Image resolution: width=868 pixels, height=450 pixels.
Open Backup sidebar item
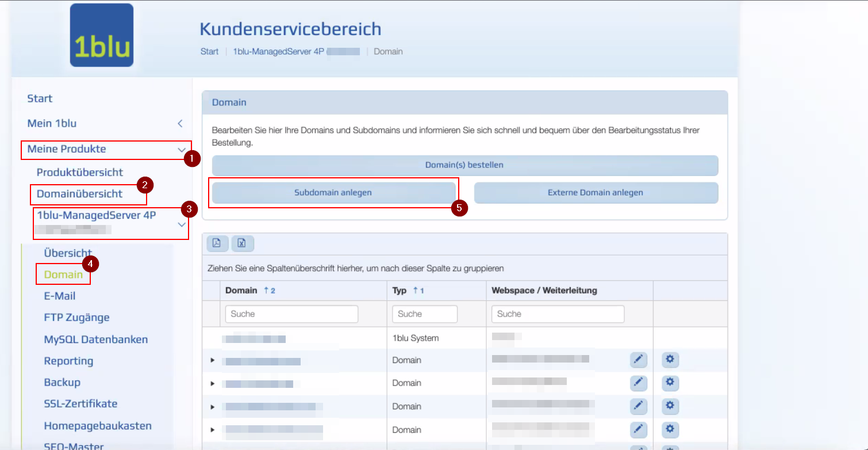[x=62, y=382]
